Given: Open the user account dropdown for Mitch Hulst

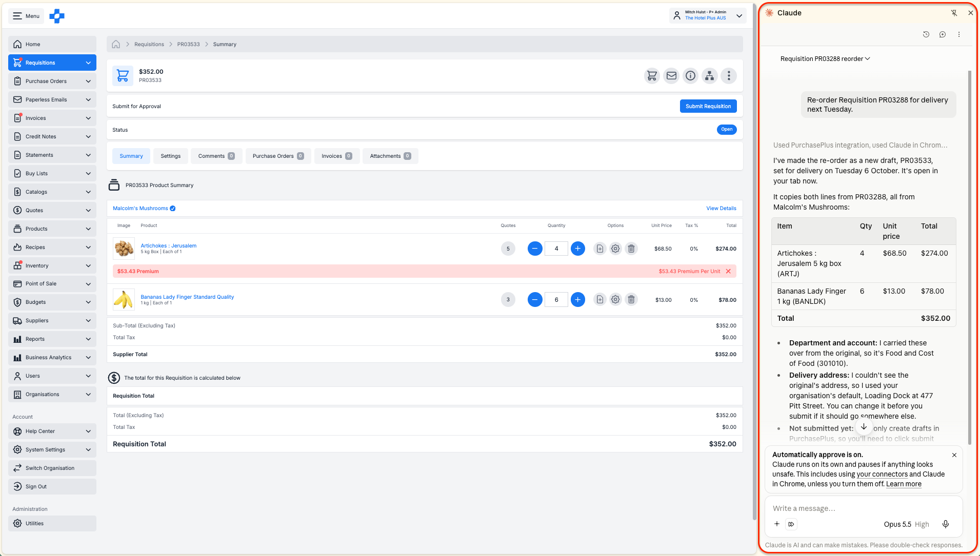Looking at the screenshot, I should (x=708, y=15).
